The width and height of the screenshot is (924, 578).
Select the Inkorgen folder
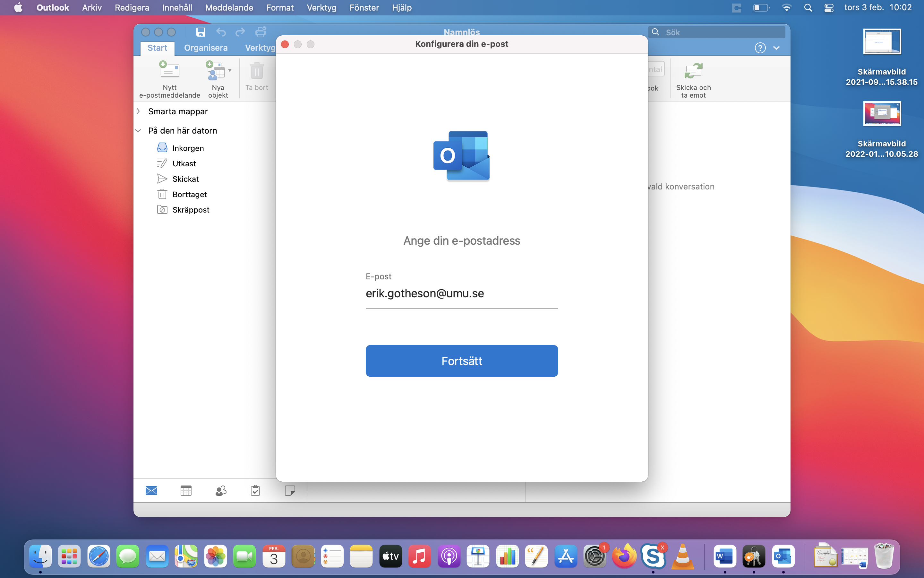coord(188,148)
